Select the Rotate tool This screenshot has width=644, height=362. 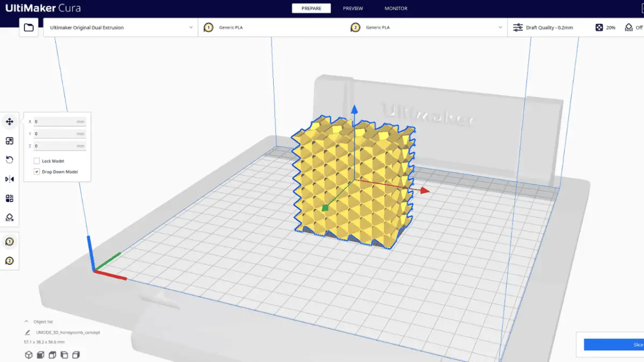click(x=10, y=159)
